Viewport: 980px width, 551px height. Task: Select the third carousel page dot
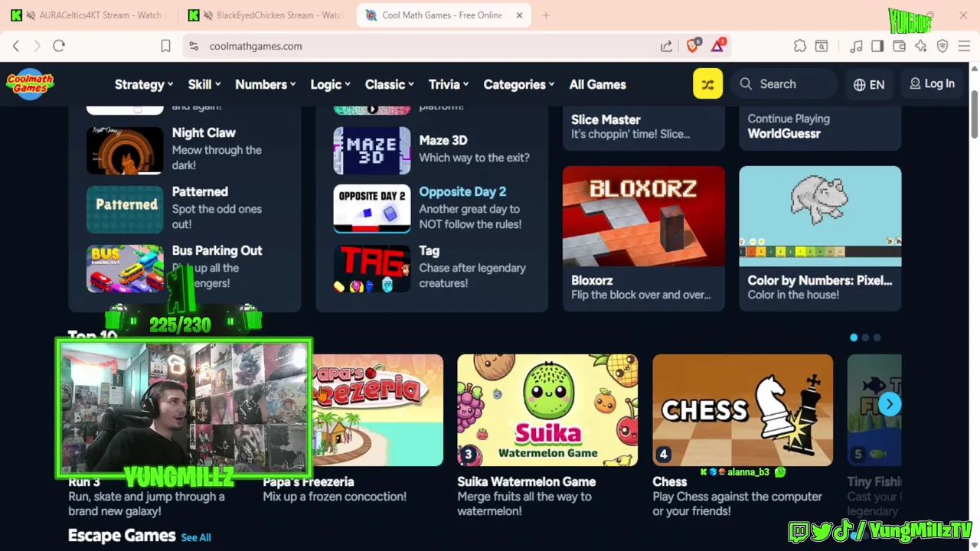(877, 337)
